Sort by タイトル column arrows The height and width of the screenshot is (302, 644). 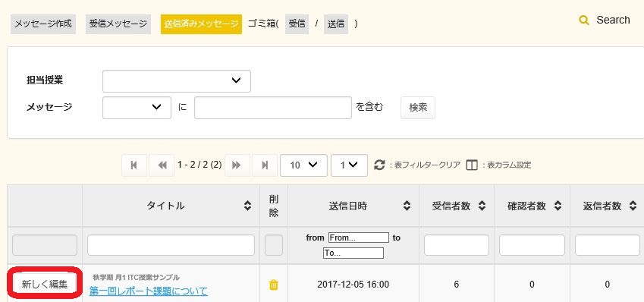(x=247, y=206)
